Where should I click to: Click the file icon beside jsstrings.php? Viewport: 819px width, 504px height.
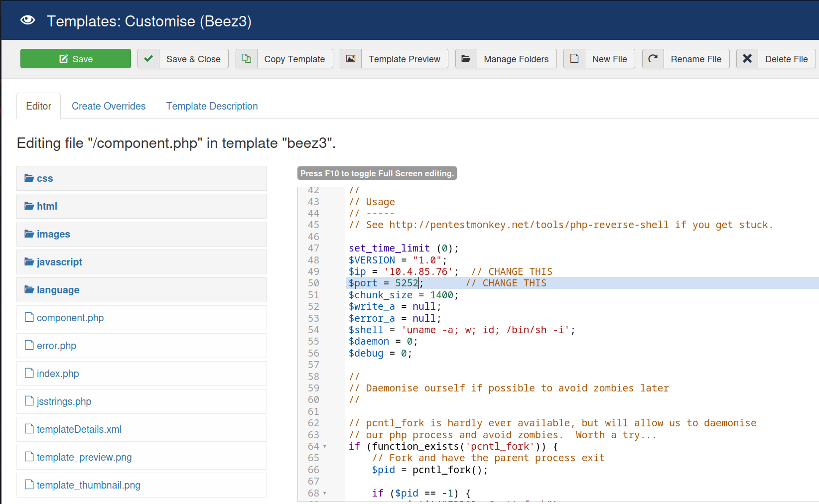click(29, 401)
